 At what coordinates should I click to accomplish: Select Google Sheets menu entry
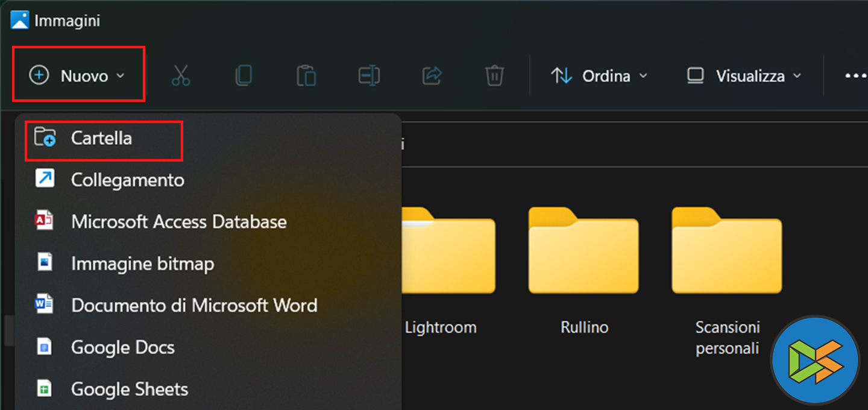[129, 389]
